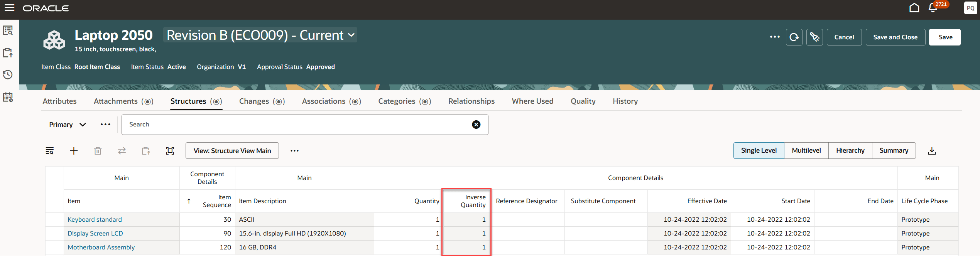Select the 16 GB, DDR4 description cell
This screenshot has height=256, width=980.
coord(304,247)
